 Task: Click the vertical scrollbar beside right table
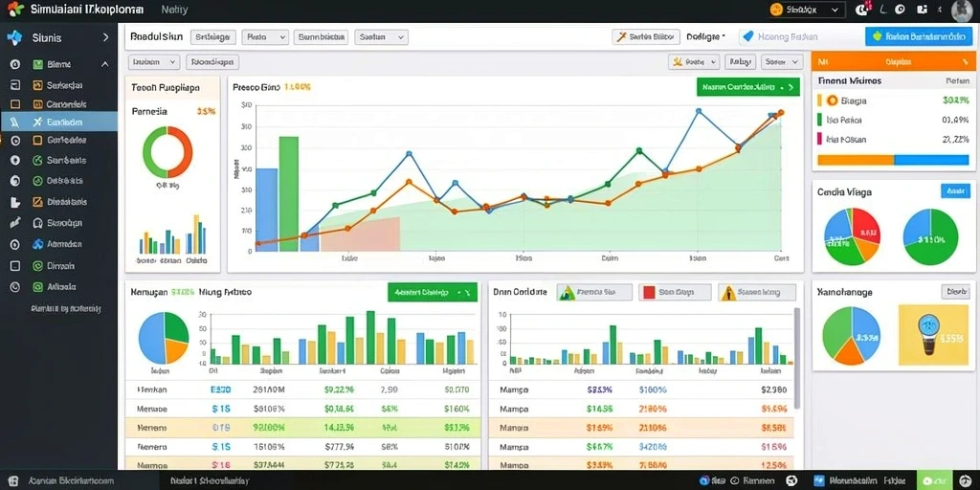pos(796,358)
